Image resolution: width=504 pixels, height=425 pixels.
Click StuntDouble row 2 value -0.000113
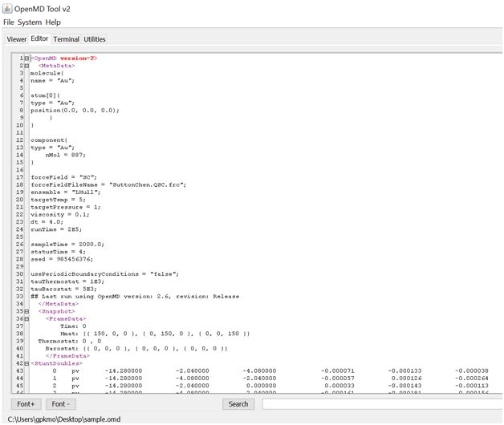(x=472, y=386)
